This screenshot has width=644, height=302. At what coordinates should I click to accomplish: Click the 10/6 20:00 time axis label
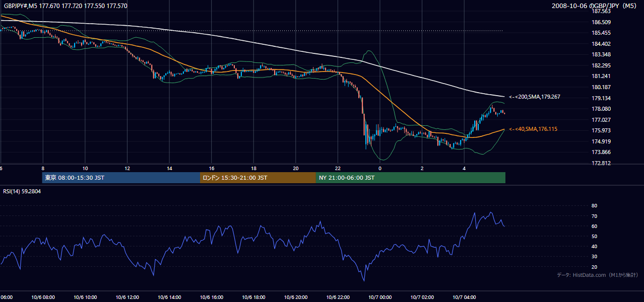296,297
